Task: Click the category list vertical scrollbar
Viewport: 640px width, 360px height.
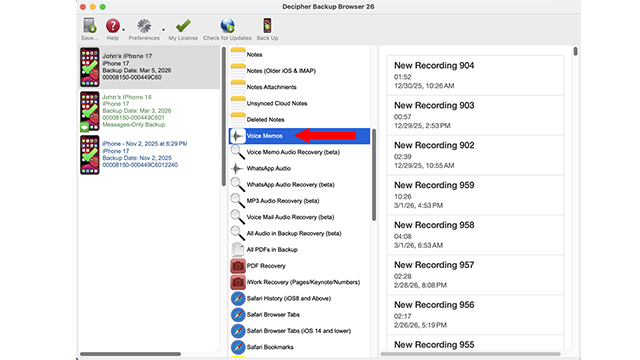Action: tap(374, 175)
